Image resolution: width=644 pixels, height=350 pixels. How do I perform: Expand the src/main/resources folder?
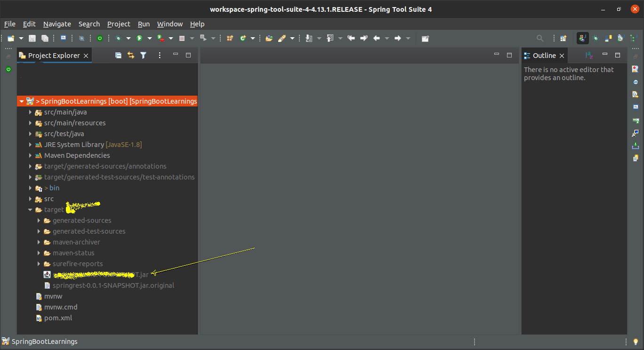click(30, 123)
